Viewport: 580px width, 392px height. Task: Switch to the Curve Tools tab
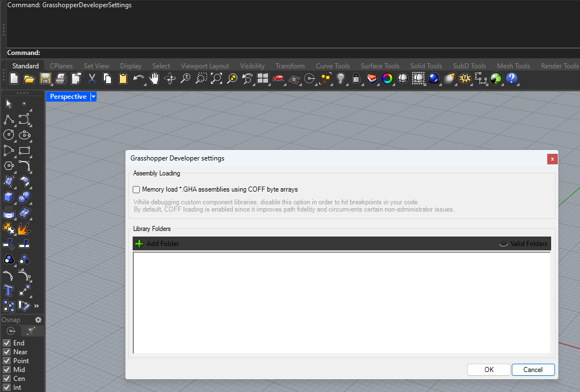click(x=332, y=66)
